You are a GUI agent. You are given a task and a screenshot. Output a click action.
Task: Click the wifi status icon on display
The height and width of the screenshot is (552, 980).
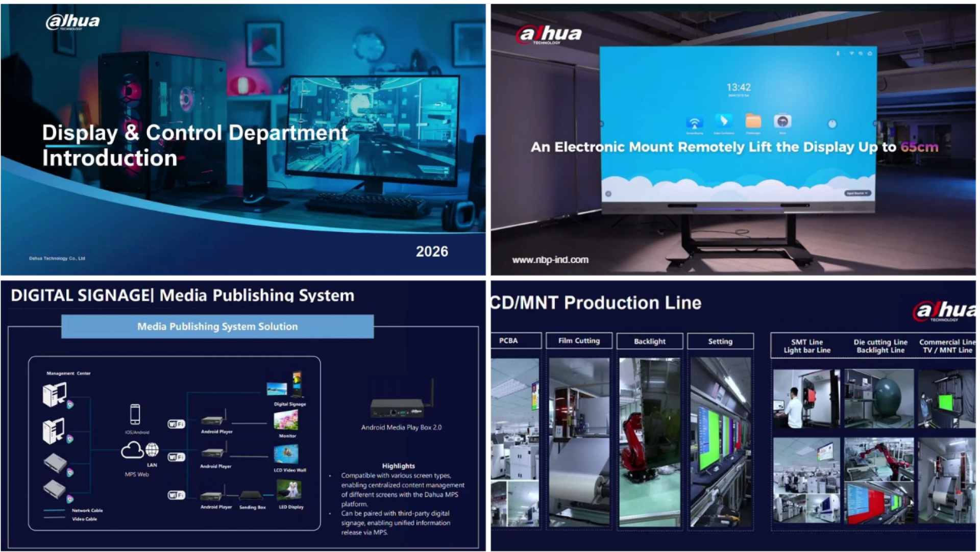pyautogui.click(x=851, y=53)
